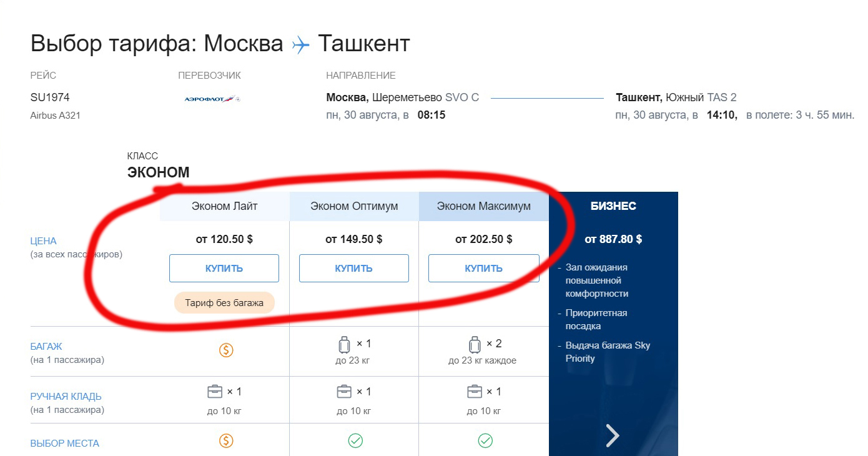The image size is (868, 456).
Task: Click the Aeroflot carrier logo
Action: [212, 99]
